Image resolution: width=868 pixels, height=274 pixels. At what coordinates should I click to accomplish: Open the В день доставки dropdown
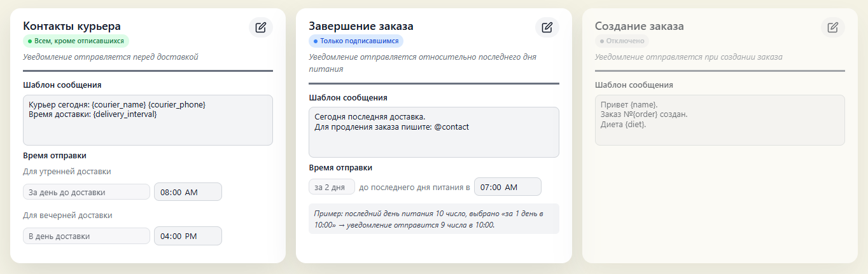point(87,236)
